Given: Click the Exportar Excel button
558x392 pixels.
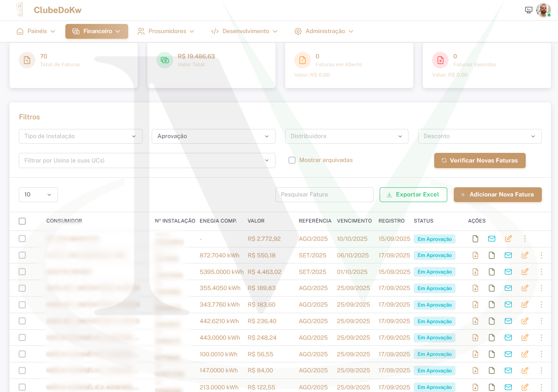Looking at the screenshot, I should pyautogui.click(x=413, y=195).
